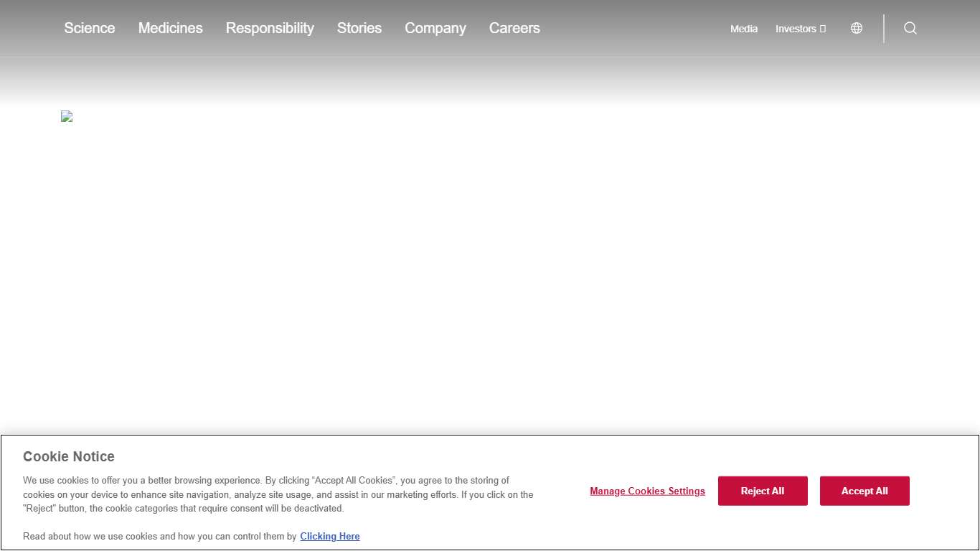This screenshot has height=551, width=980.
Task: Click the cookie description paragraph text
Action: pos(278,494)
